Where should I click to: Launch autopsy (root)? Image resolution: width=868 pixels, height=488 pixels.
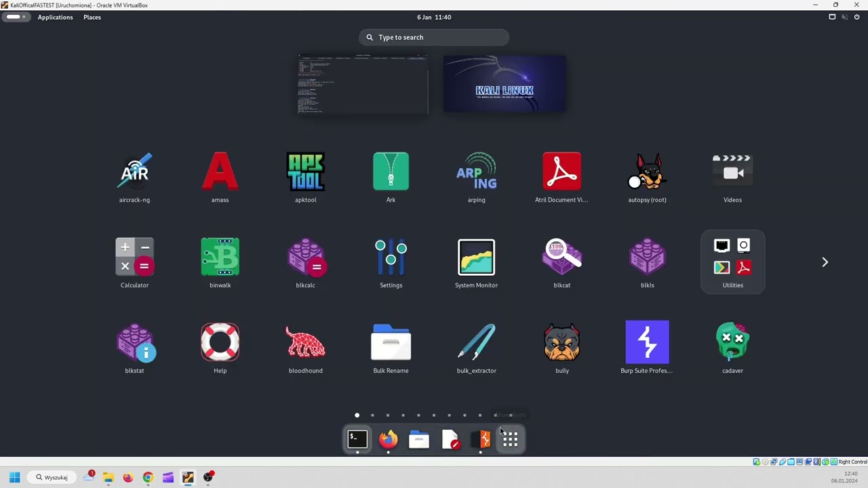(647, 178)
